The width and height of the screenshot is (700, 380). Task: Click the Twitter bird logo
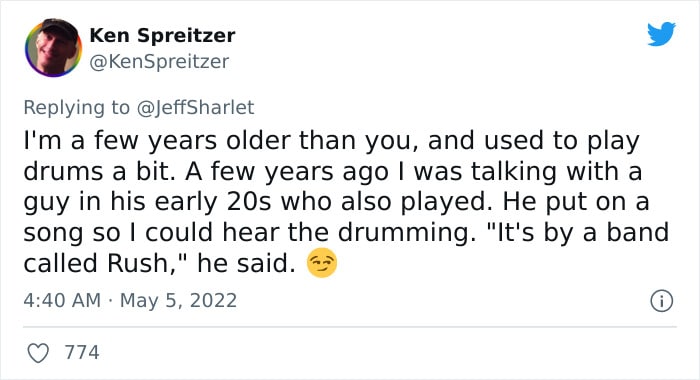pyautogui.click(x=661, y=33)
